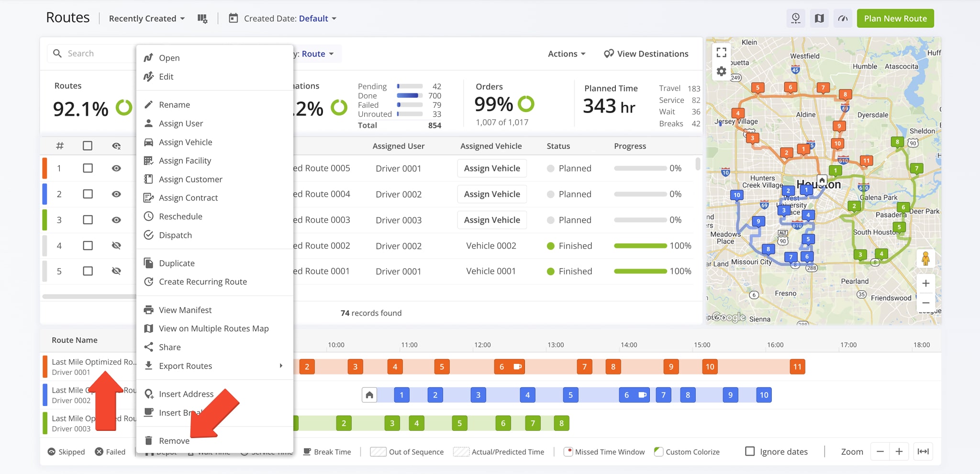
Task: Click Driver 0002's 100% progress bar
Action: coord(640,246)
